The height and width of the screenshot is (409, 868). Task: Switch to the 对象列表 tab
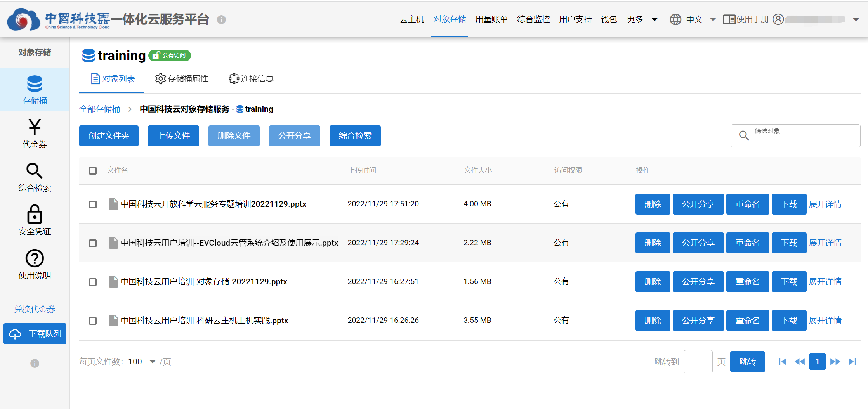(113, 79)
